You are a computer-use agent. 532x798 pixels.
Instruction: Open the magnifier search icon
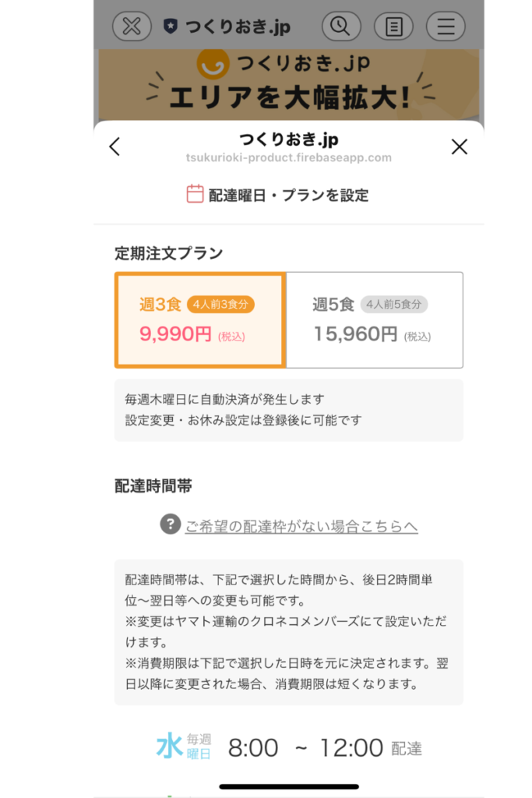[x=341, y=26]
